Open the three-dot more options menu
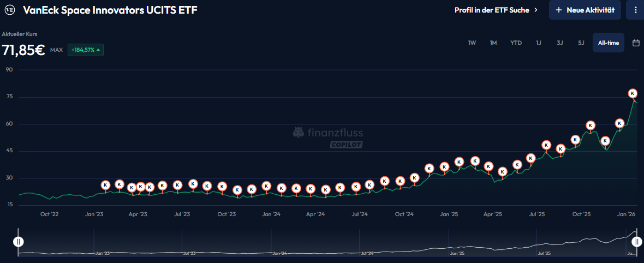The width and height of the screenshot is (644, 263). (635, 10)
